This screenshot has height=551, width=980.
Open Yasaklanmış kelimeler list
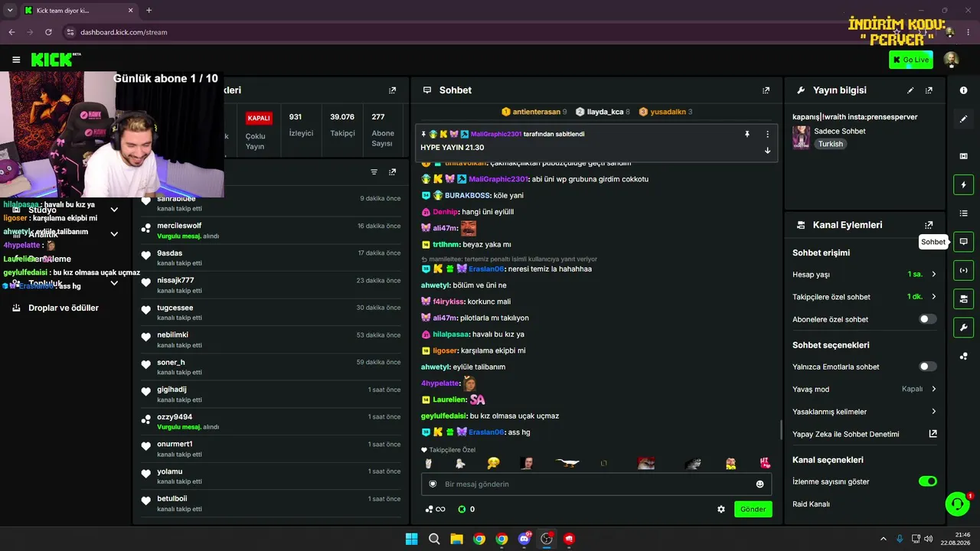[864, 412]
